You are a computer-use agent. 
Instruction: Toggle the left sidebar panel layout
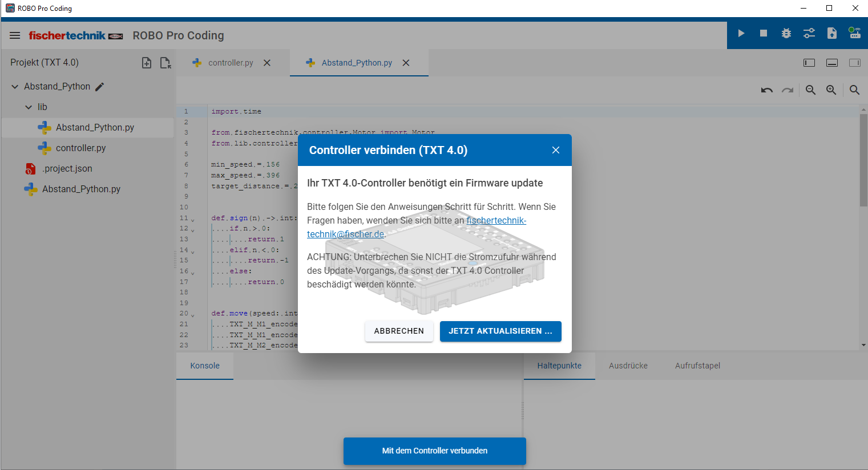point(809,63)
